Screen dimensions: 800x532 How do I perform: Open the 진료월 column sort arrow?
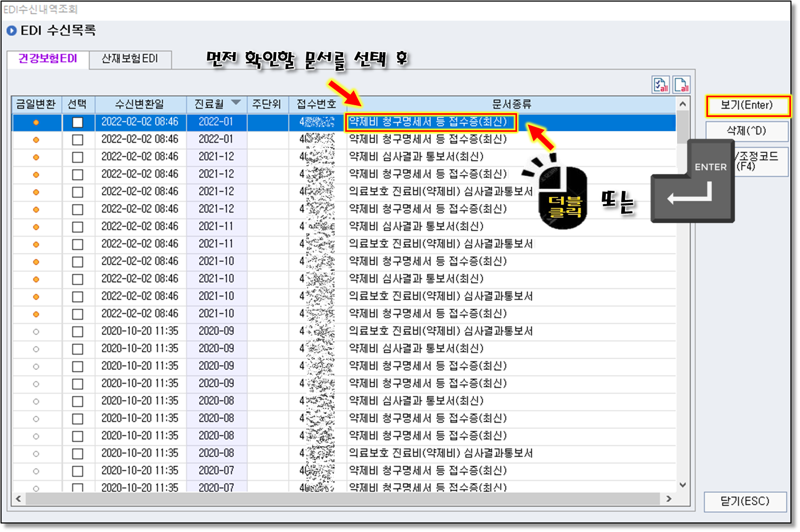236,103
